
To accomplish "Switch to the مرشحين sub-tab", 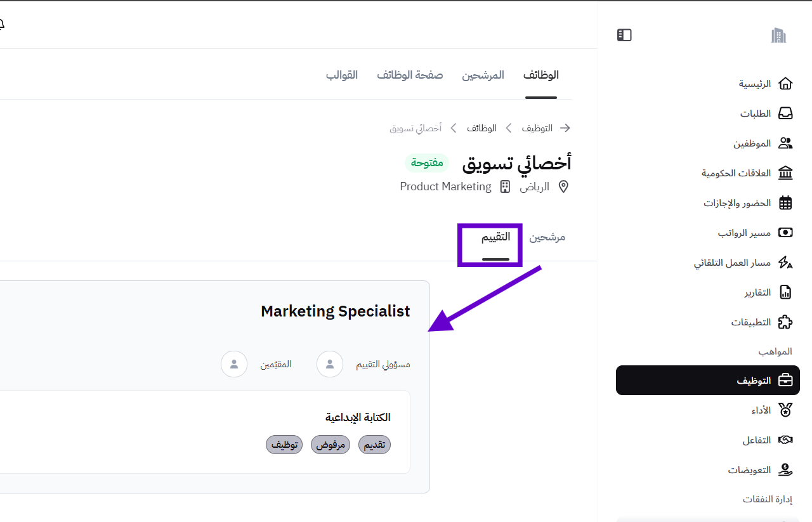I will pos(547,237).
